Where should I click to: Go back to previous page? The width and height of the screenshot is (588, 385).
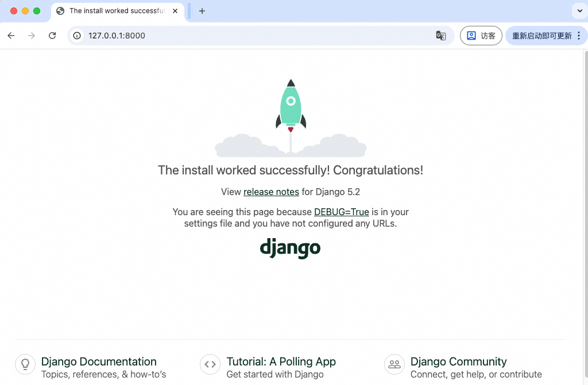click(11, 36)
